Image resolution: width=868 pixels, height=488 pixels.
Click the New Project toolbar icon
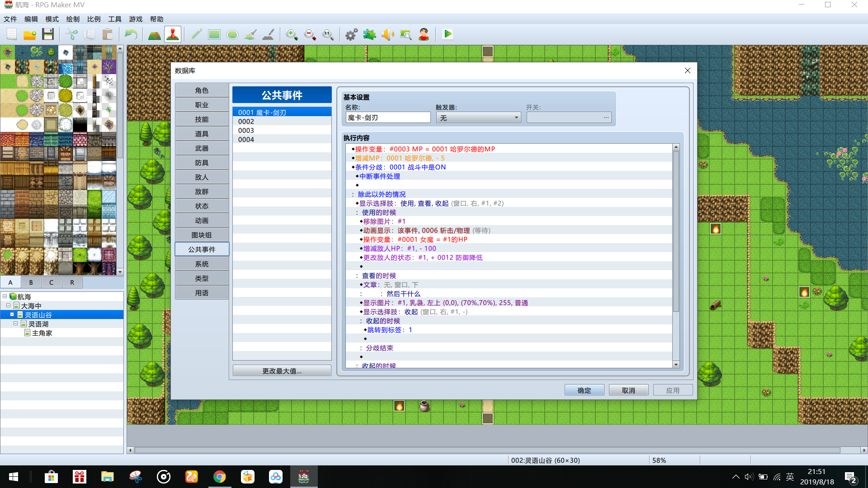click(12, 34)
